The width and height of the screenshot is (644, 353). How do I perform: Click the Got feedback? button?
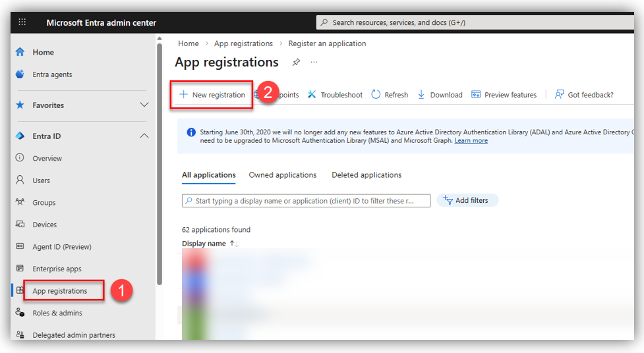pos(583,95)
